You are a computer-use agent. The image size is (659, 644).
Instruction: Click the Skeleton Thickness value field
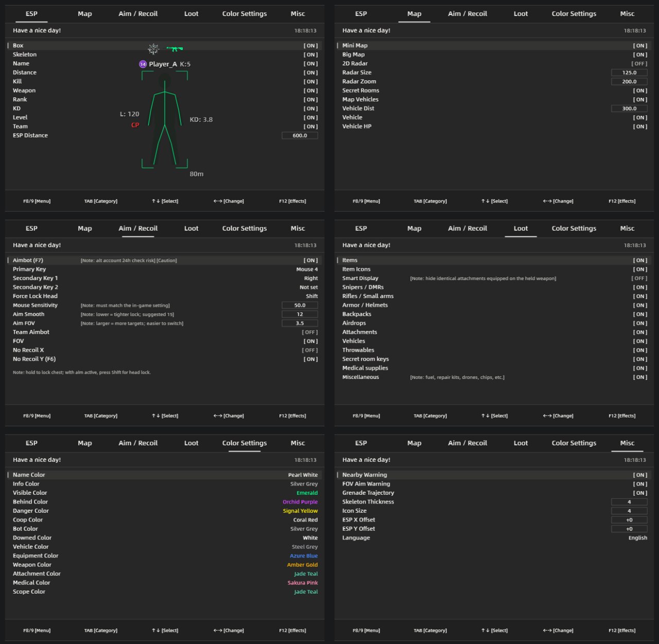tap(629, 502)
